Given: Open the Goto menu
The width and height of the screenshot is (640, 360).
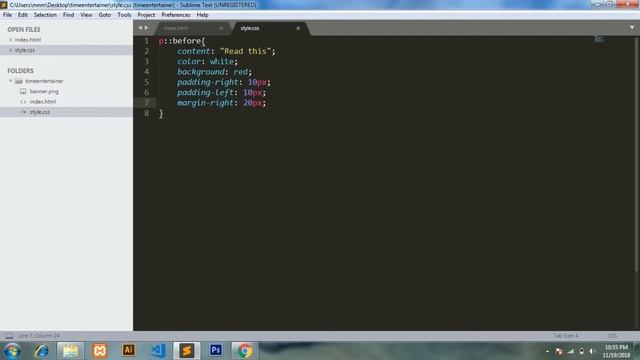Looking at the screenshot, I should (x=104, y=15).
